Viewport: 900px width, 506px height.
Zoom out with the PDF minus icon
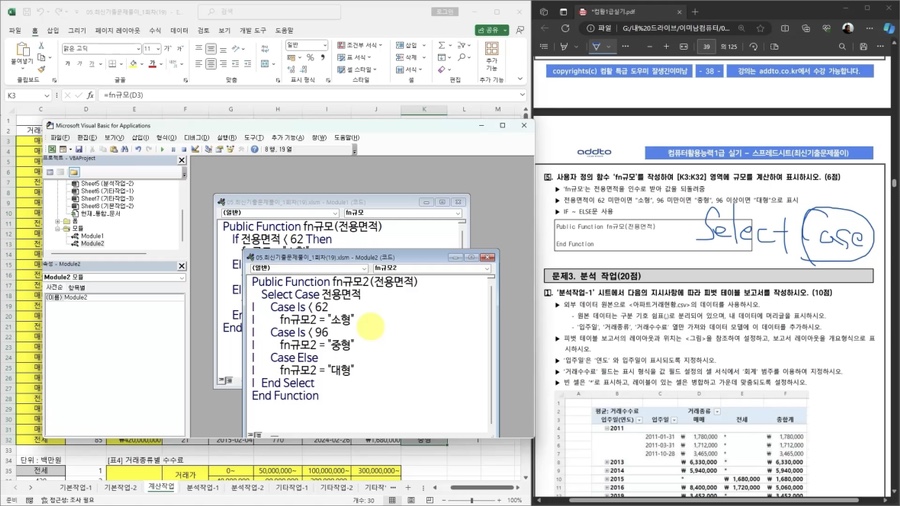(x=649, y=46)
